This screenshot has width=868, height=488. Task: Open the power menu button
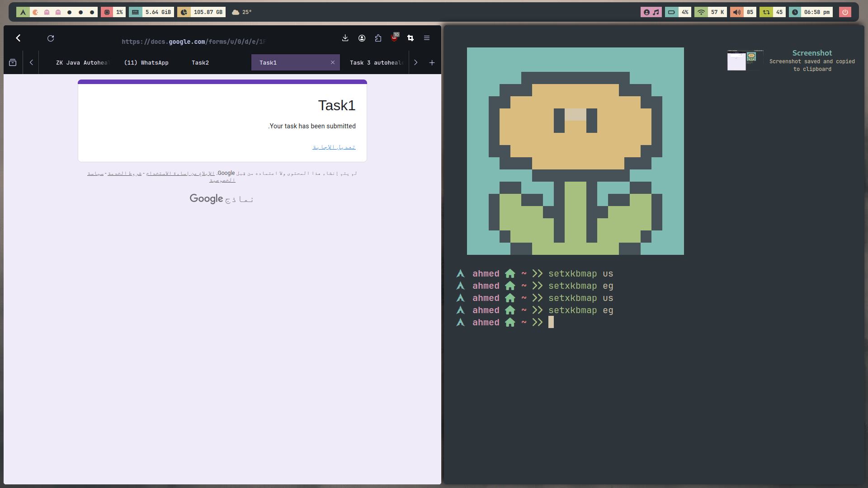tap(845, 12)
